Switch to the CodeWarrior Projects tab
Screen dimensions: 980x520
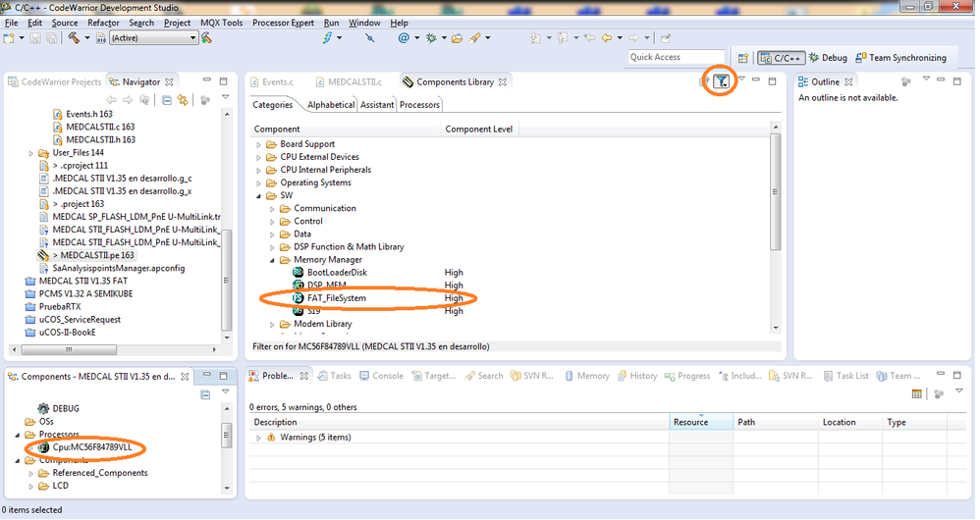(54, 81)
